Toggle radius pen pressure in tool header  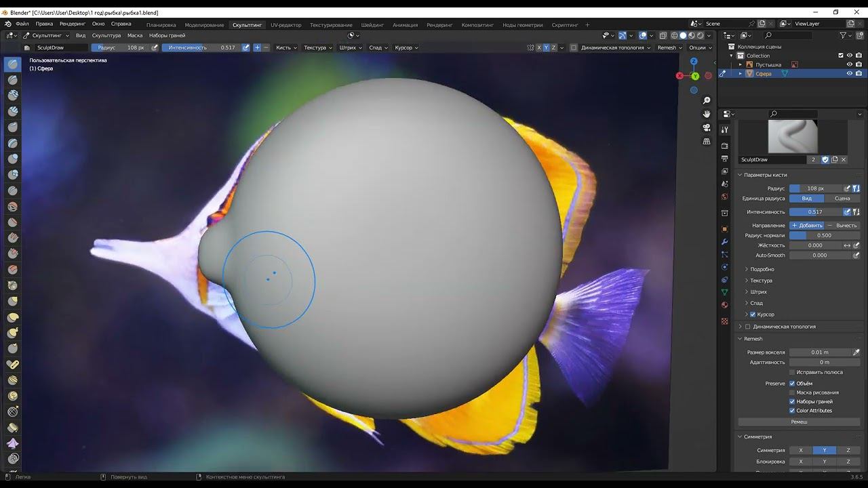[x=155, y=47]
